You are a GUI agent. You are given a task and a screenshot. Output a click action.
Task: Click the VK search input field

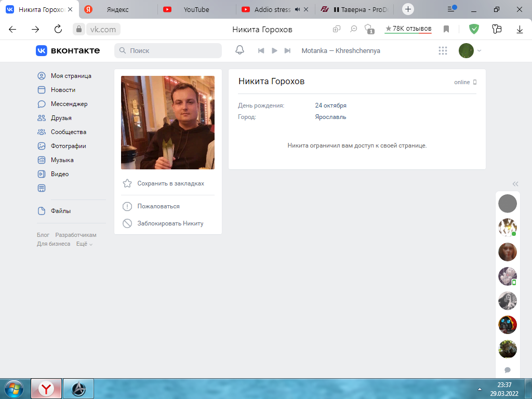tap(171, 50)
